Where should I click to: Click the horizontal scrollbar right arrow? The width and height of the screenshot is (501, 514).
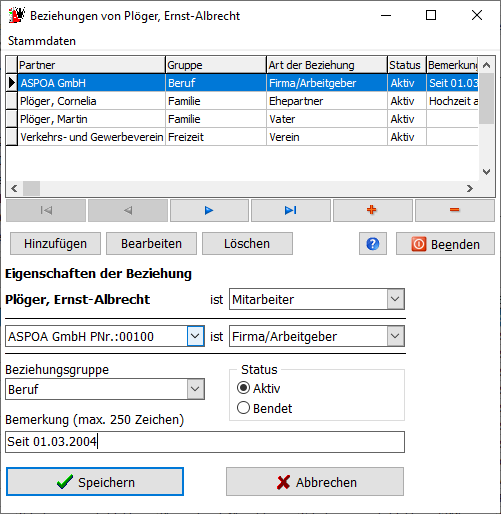tap(470, 189)
